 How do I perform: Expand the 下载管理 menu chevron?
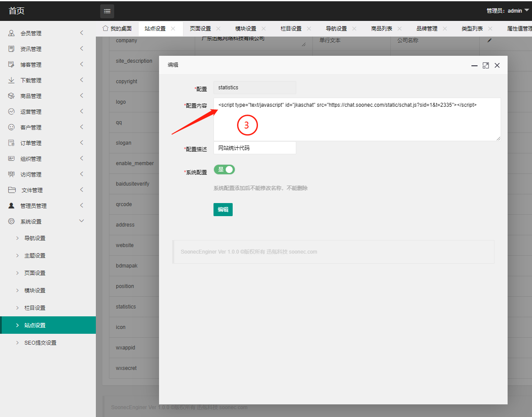[x=81, y=80]
